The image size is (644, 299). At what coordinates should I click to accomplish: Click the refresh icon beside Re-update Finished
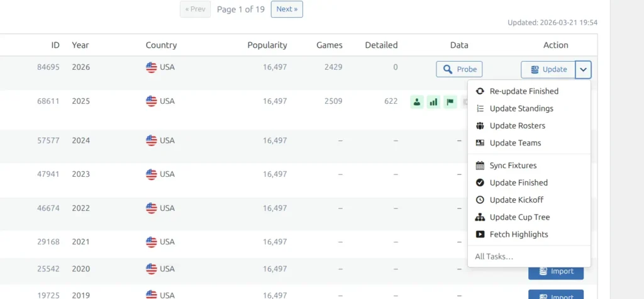(x=480, y=91)
